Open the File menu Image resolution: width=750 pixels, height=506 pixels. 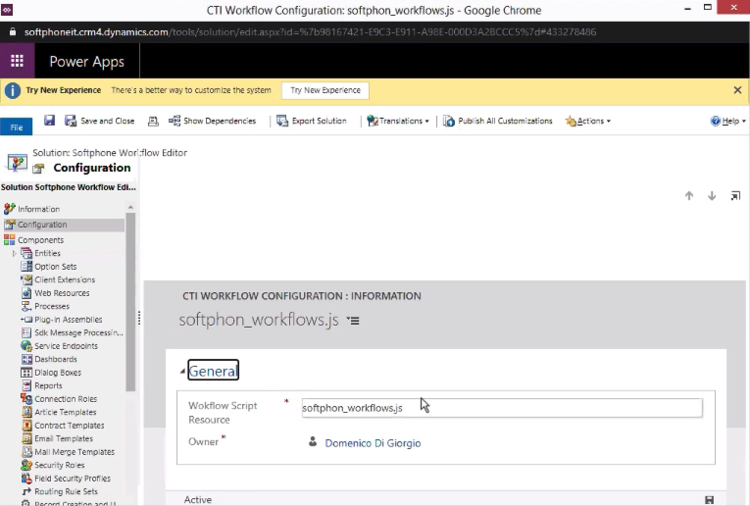[16, 127]
